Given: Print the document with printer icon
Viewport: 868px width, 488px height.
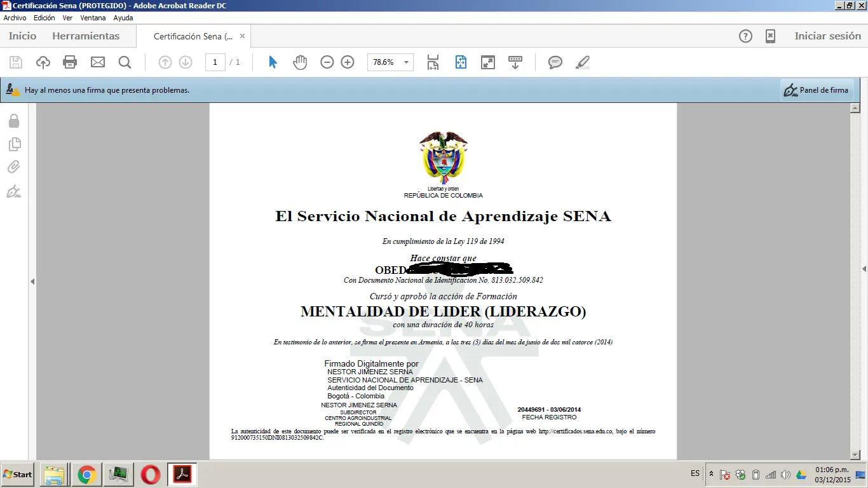Looking at the screenshot, I should [70, 62].
